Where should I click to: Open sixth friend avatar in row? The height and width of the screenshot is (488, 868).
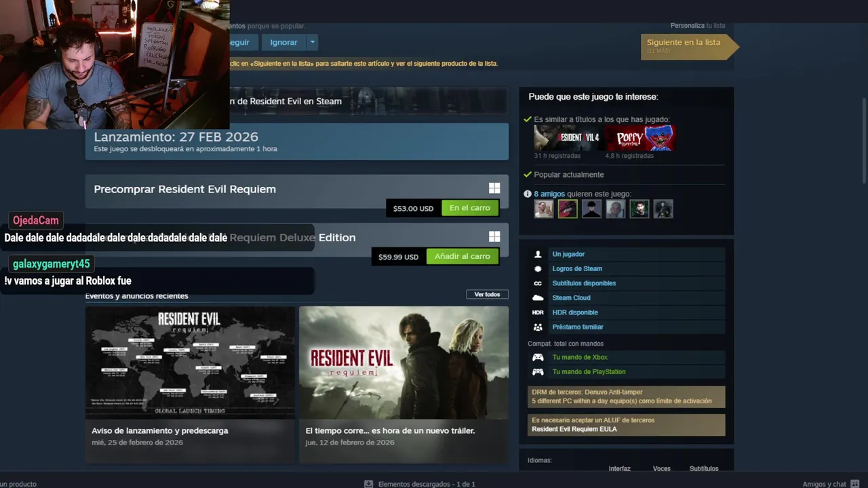click(x=663, y=209)
